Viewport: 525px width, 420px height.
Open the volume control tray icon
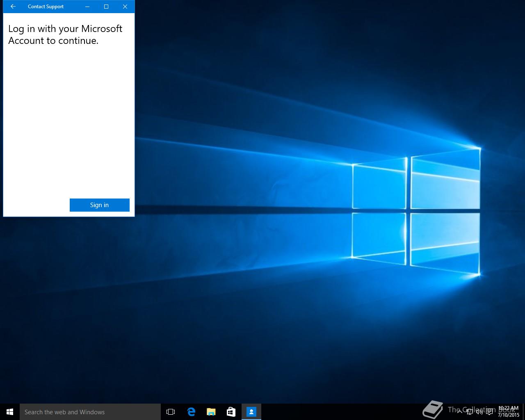pyautogui.click(x=479, y=412)
